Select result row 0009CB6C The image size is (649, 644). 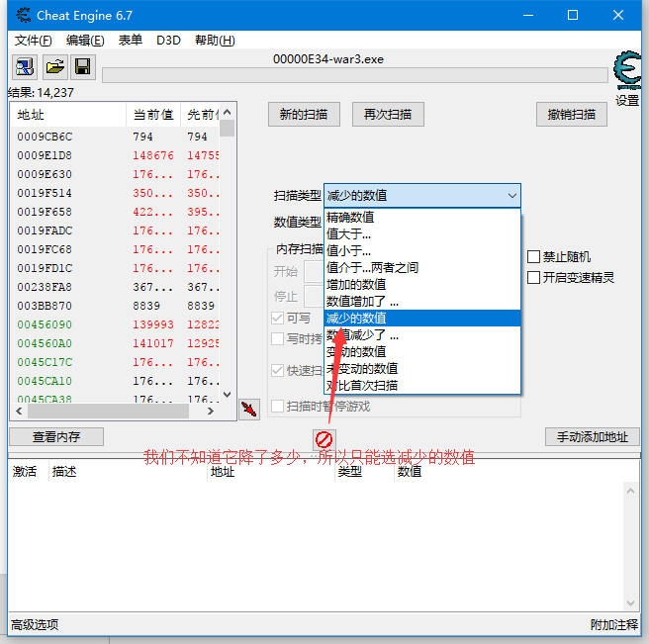point(116,137)
